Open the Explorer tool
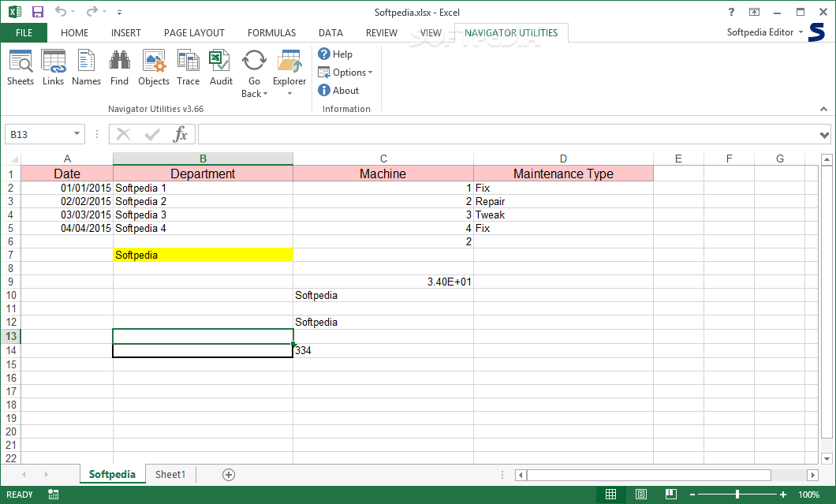The width and height of the screenshot is (836, 504). click(289, 73)
